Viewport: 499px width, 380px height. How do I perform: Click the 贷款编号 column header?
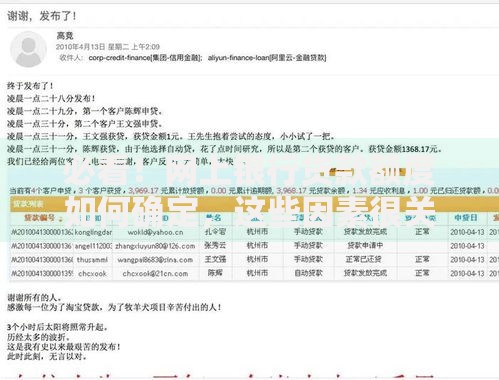(39, 218)
